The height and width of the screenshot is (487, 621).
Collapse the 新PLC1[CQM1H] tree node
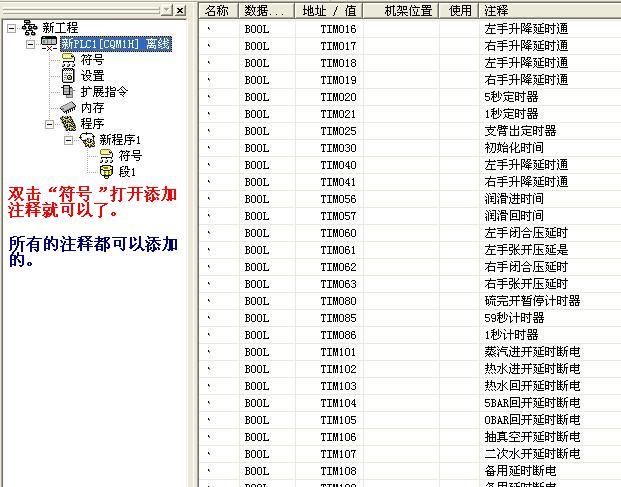pyautogui.click(x=30, y=45)
